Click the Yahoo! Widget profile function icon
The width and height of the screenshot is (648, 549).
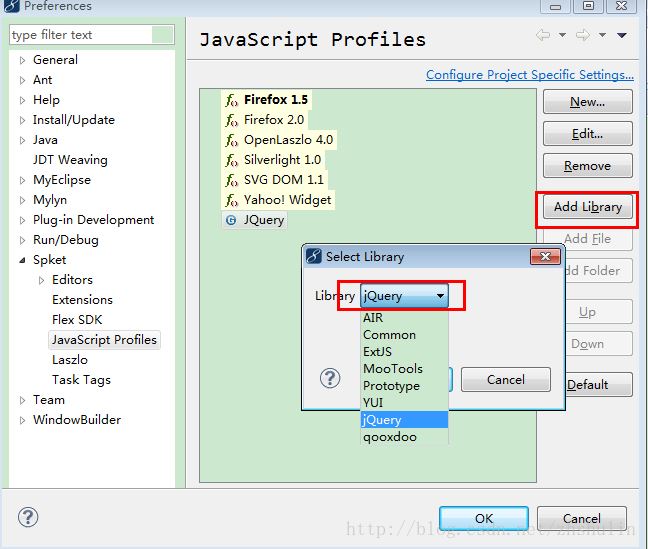pyautogui.click(x=231, y=200)
